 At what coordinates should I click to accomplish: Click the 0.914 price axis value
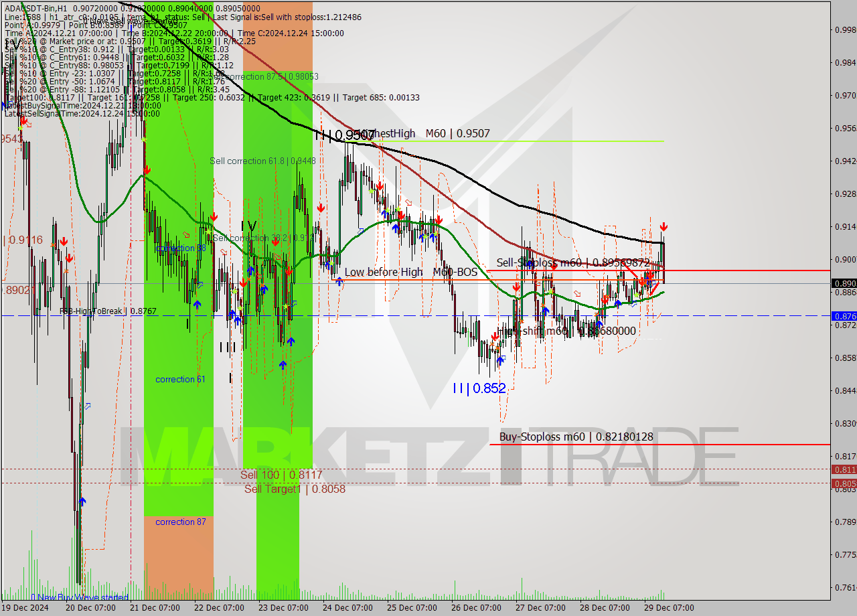point(845,226)
